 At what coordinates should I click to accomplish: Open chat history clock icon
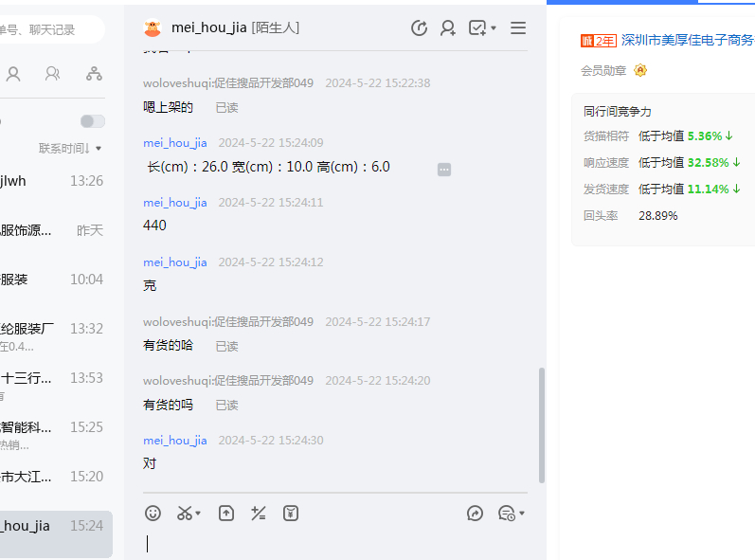419,27
